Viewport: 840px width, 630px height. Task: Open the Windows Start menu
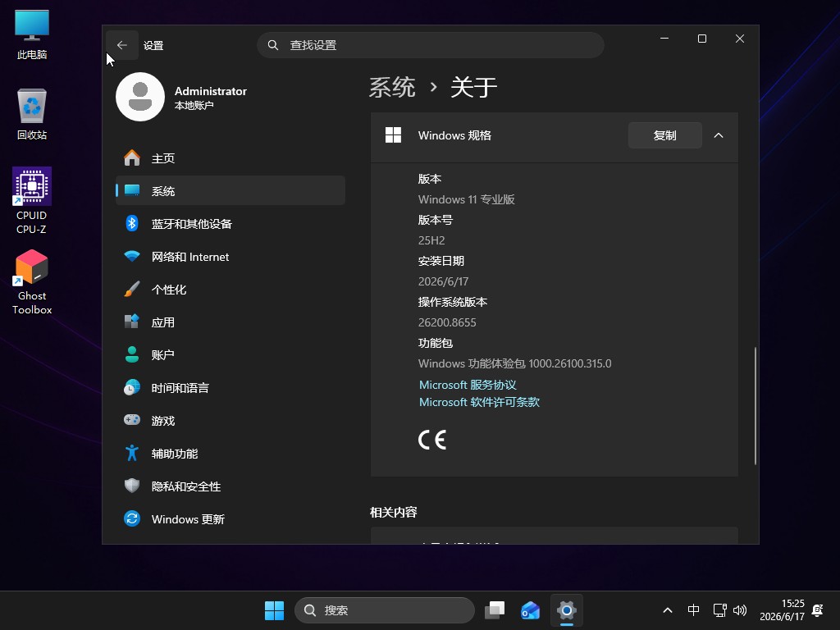coord(274,610)
